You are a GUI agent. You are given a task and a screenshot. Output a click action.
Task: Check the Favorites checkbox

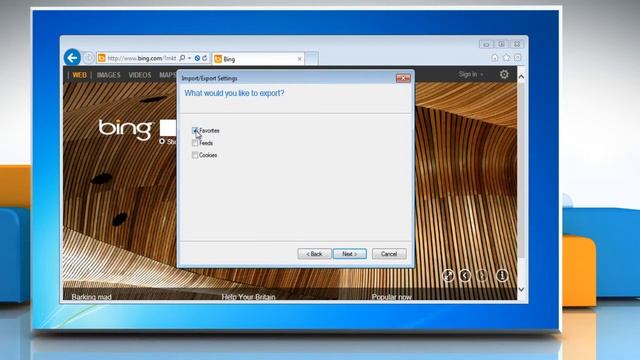pyautogui.click(x=195, y=131)
